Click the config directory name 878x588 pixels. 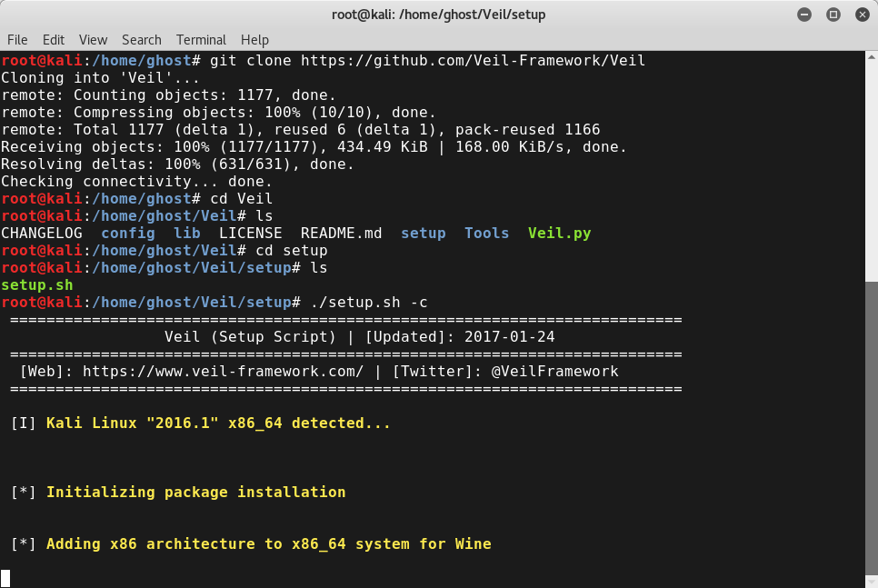click(127, 234)
